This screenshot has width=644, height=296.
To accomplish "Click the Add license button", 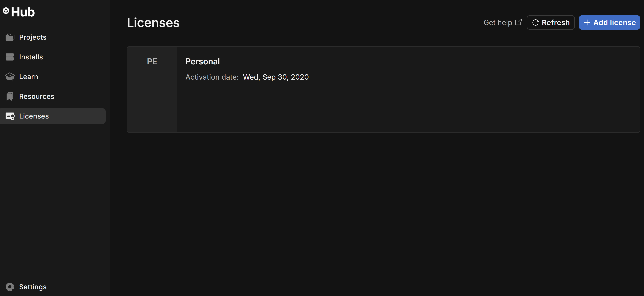I will [x=609, y=22].
